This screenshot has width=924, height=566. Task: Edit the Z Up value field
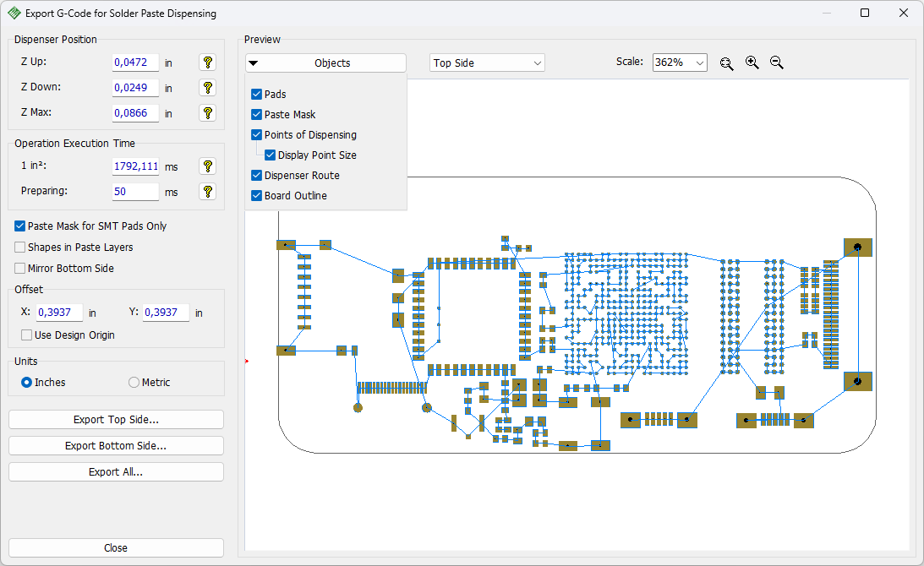[x=135, y=63]
